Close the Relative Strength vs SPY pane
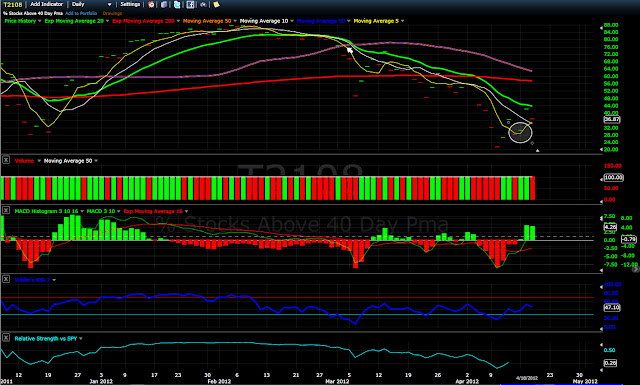This screenshot has height=385, width=640. click(6, 338)
